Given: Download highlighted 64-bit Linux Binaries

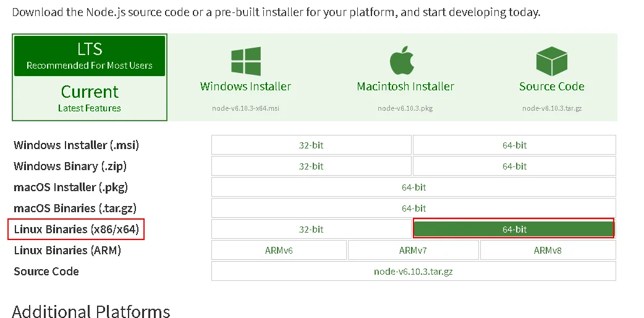Looking at the screenshot, I should point(514,229).
